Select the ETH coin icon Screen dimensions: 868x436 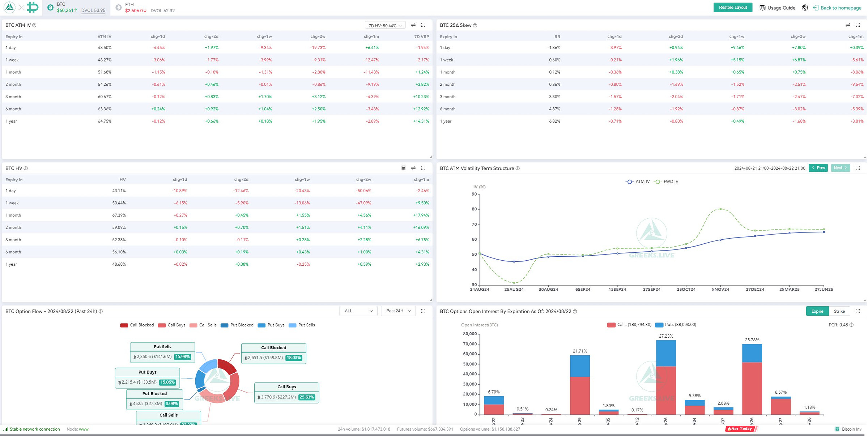(x=118, y=7)
